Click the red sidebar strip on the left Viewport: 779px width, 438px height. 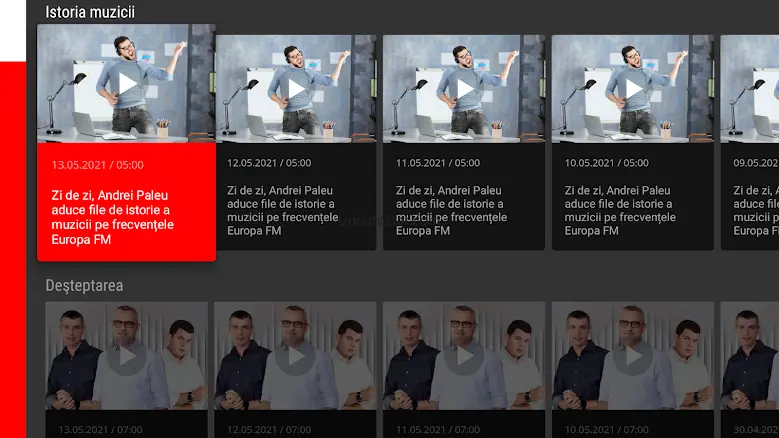pos(13,250)
